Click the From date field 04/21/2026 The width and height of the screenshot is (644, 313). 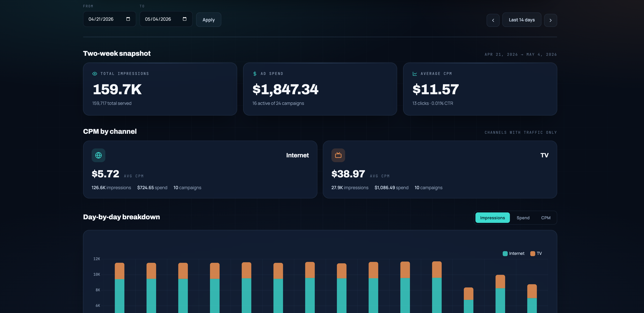(109, 19)
